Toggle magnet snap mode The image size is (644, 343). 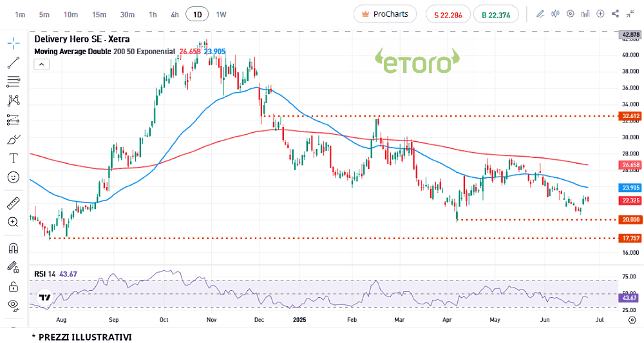coord(14,248)
